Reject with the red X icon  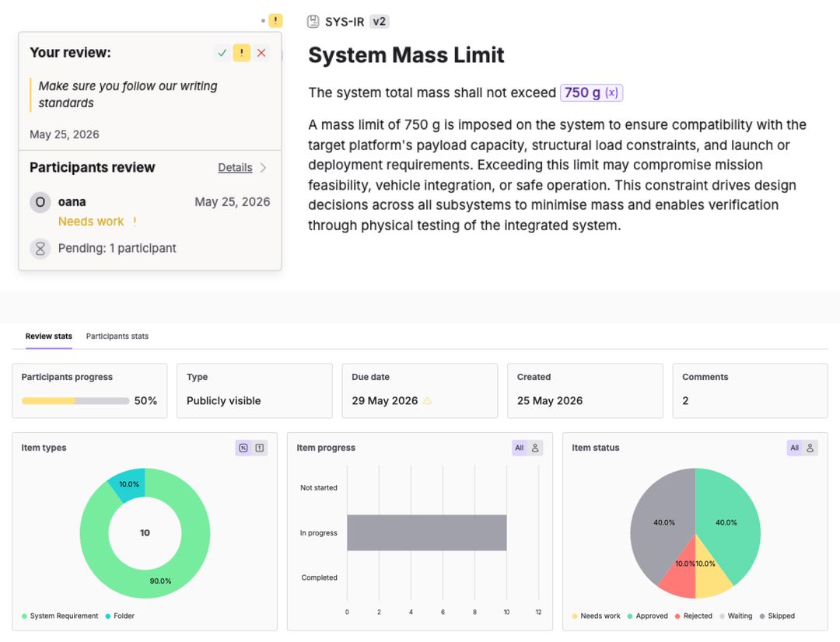261,53
